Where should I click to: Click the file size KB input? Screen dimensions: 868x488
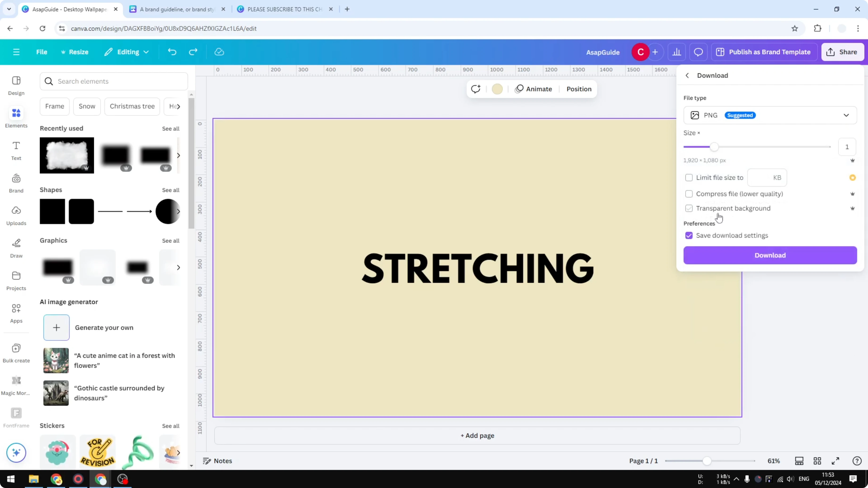click(767, 178)
